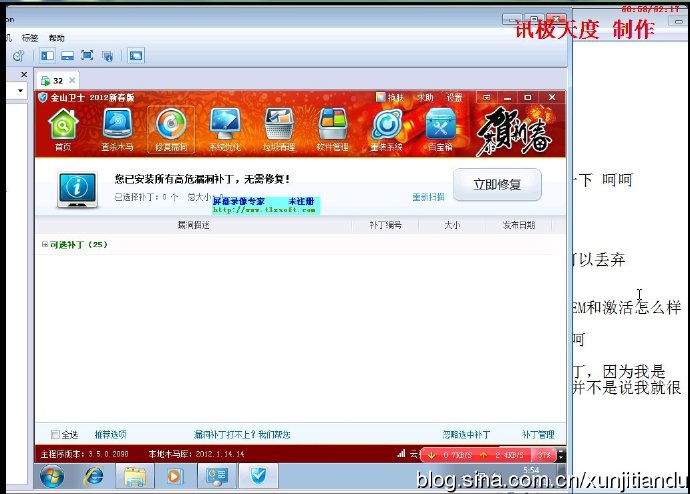Click 换肤 skin change icon
Image resolution: width=690 pixels, height=494 pixels.
tap(389, 97)
